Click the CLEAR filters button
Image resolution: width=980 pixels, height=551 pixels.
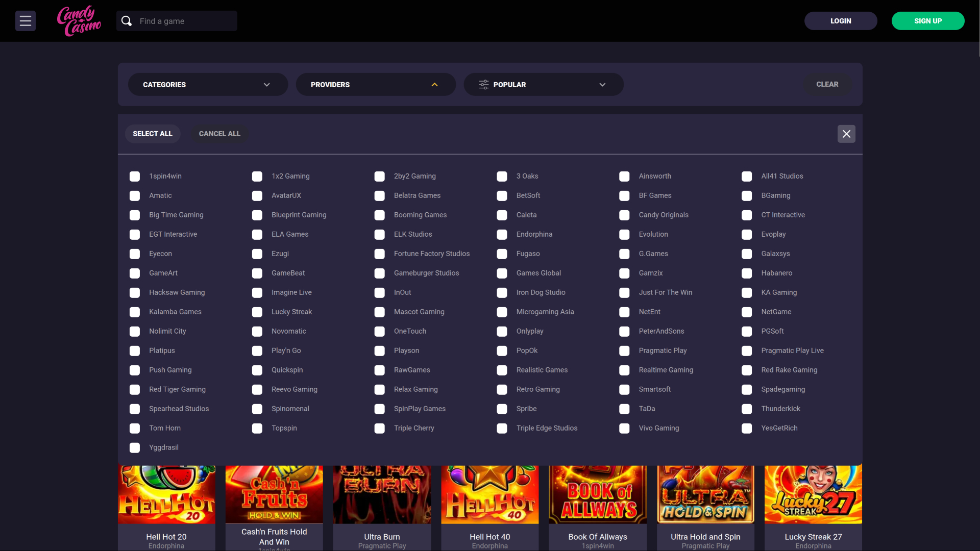tap(827, 84)
